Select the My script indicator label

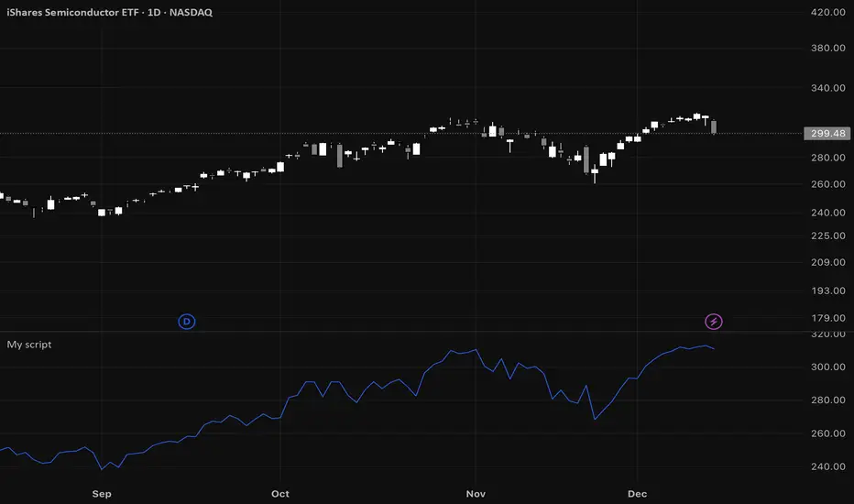29,345
